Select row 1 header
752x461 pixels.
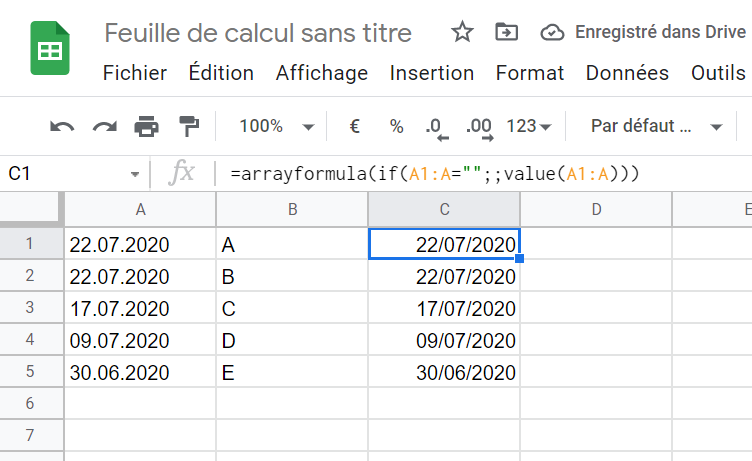tap(30, 243)
